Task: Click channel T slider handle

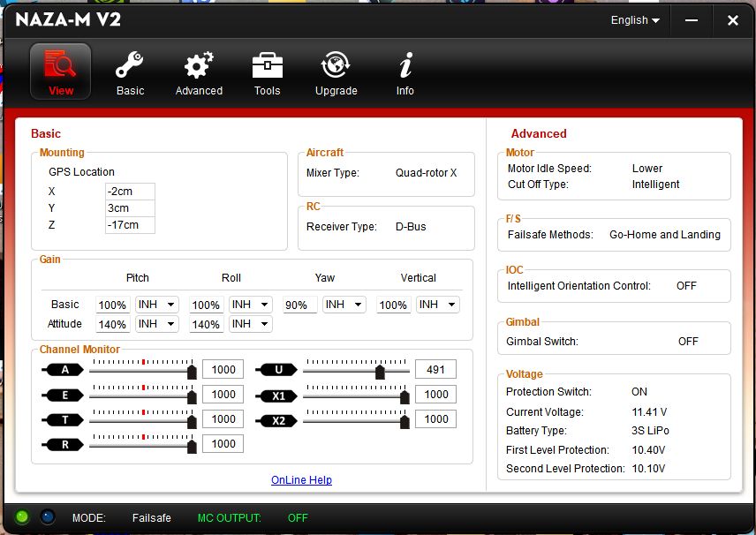Action: point(192,422)
